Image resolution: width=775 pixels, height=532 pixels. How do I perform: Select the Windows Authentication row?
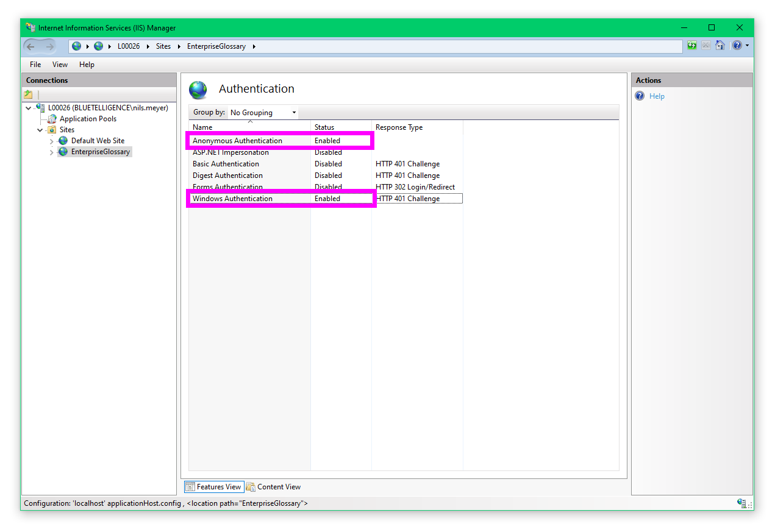(232, 199)
